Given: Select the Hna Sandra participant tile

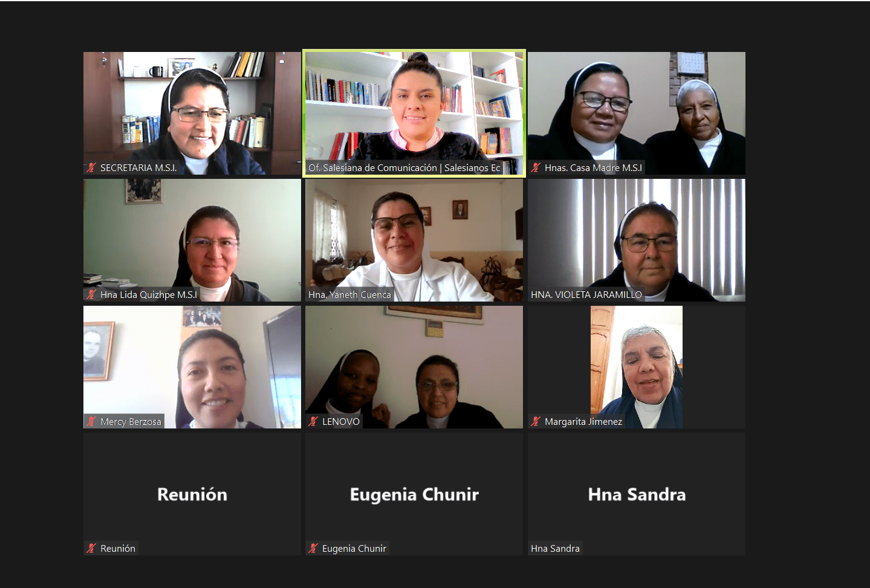Looking at the screenshot, I should pyautogui.click(x=637, y=494).
